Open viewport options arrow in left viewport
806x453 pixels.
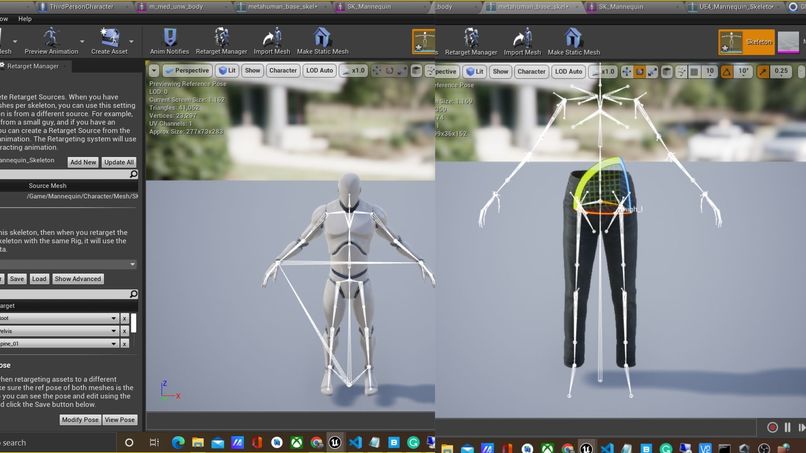point(154,70)
